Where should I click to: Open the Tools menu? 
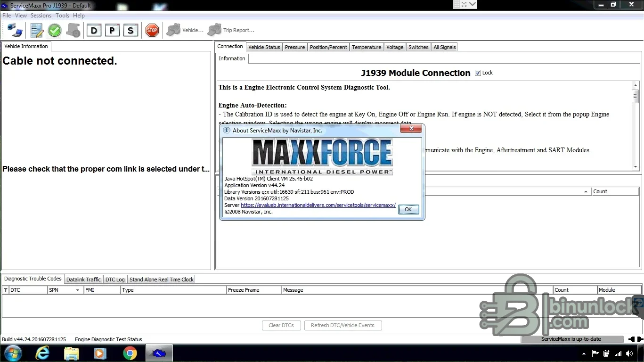(x=62, y=16)
